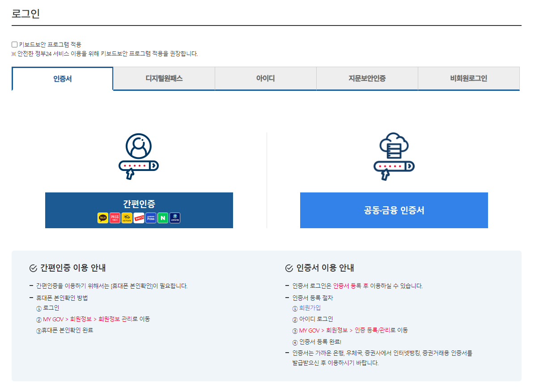
Task: Click the 신한은행 icon
Action: pyautogui.click(x=175, y=218)
